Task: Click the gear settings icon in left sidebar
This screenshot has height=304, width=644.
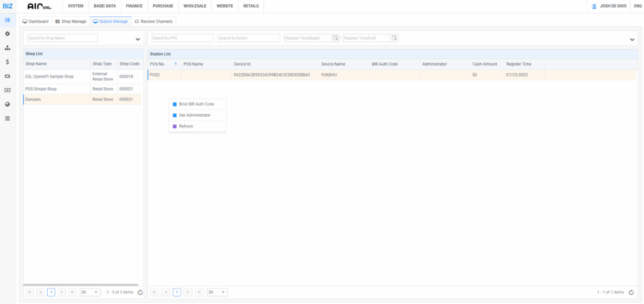Action: 7,33
